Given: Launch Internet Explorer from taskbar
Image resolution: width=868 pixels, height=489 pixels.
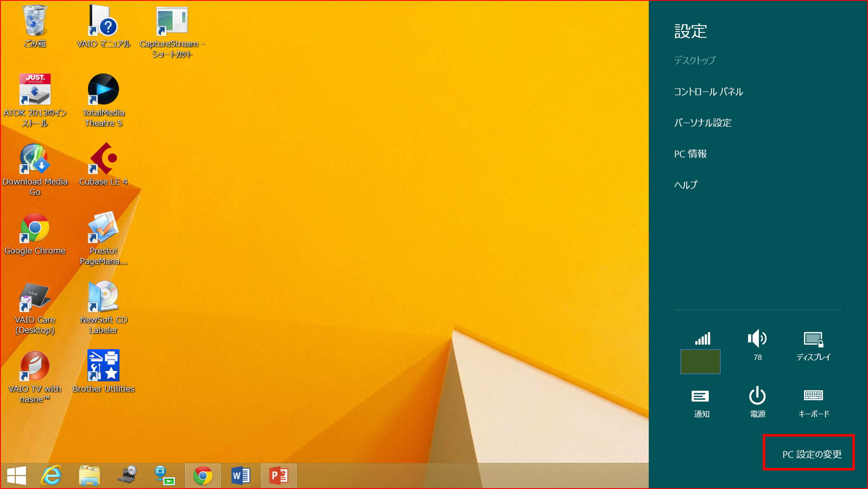Looking at the screenshot, I should point(51,476).
